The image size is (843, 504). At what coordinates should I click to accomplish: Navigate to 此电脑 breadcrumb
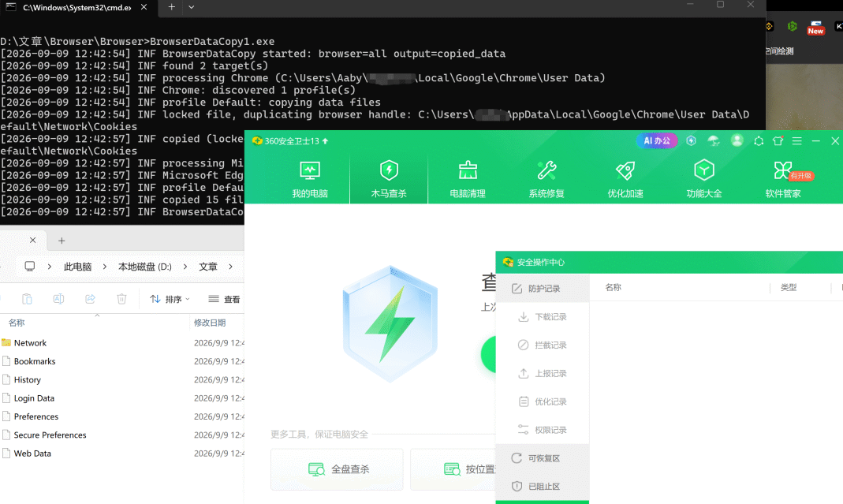77,267
